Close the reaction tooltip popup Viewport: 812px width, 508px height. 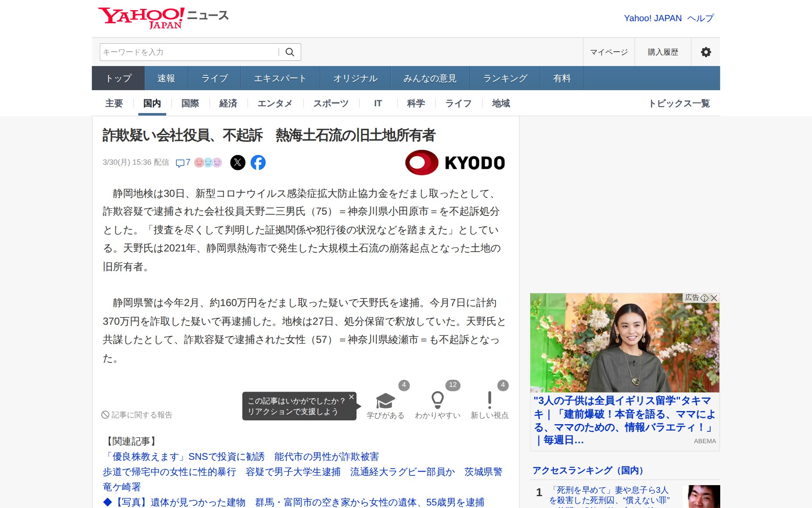pos(351,397)
